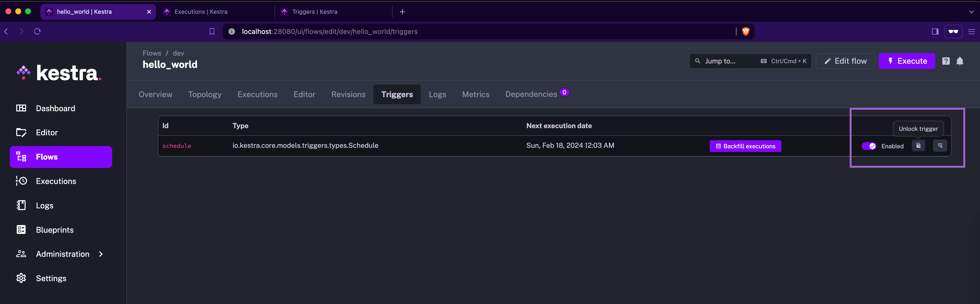Click the Edit flow pencil button
Image resolution: width=980 pixels, height=304 pixels.
click(845, 61)
